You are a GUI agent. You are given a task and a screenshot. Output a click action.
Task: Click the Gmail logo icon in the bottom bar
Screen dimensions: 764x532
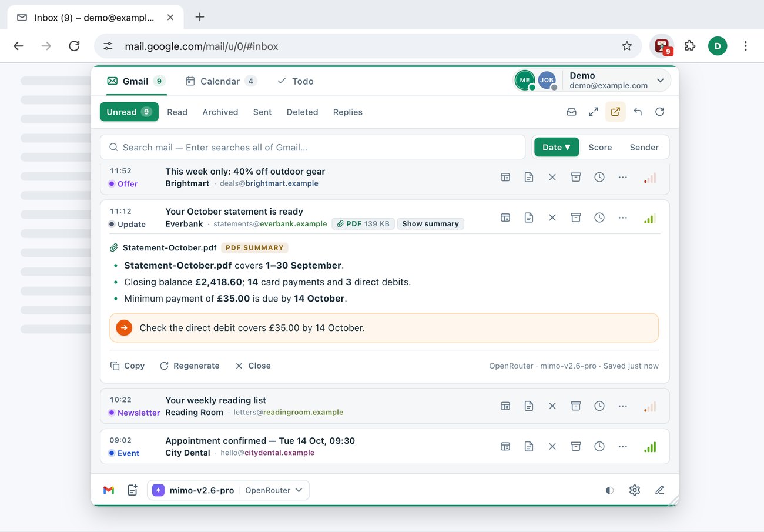click(109, 490)
